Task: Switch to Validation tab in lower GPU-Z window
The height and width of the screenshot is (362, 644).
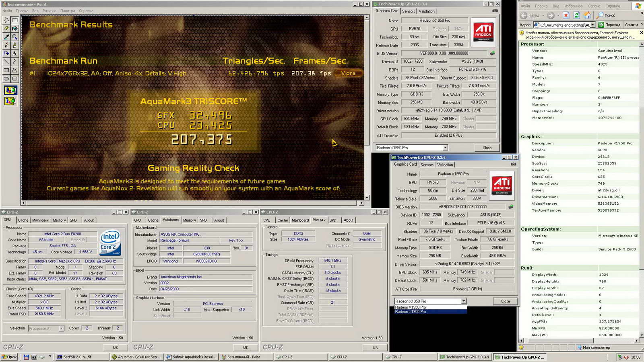Action: pyautogui.click(x=445, y=165)
